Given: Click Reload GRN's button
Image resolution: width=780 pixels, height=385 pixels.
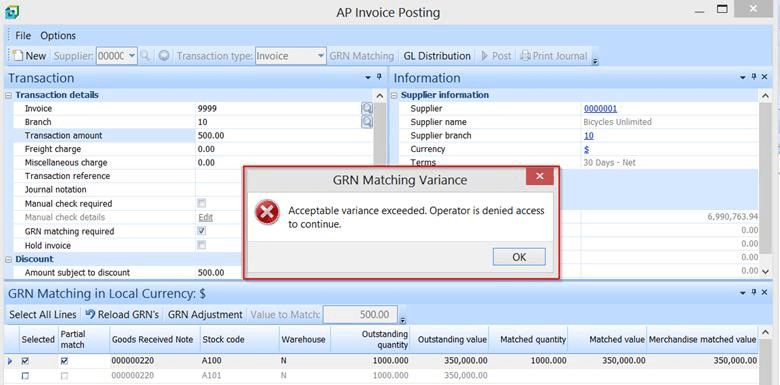Looking at the screenshot, I should click(x=122, y=314).
